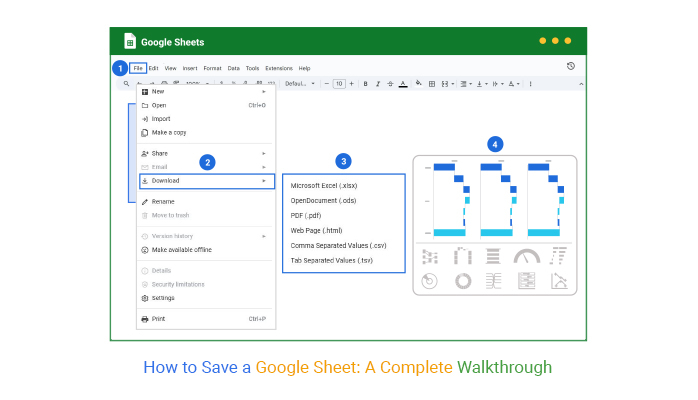Image resolution: width=698 pixels, height=400 pixels.
Task: Pick the table list chart icon
Action: (x=527, y=281)
